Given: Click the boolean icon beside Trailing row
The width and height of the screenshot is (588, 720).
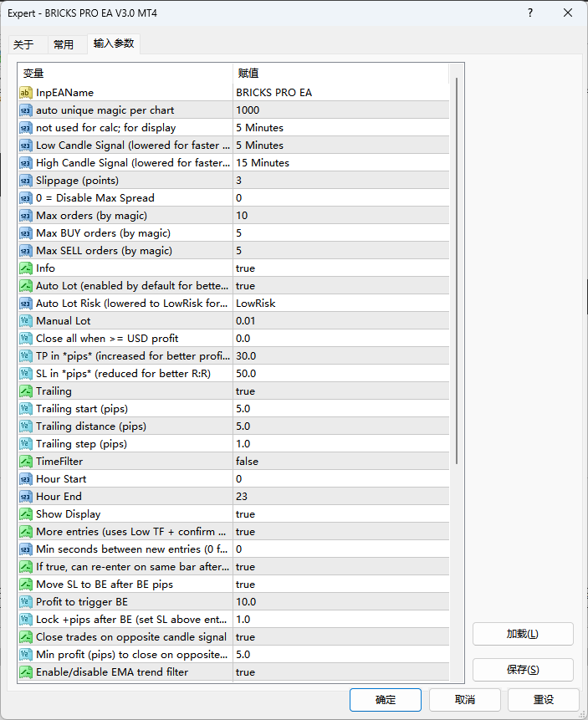Looking at the screenshot, I should (x=26, y=391).
